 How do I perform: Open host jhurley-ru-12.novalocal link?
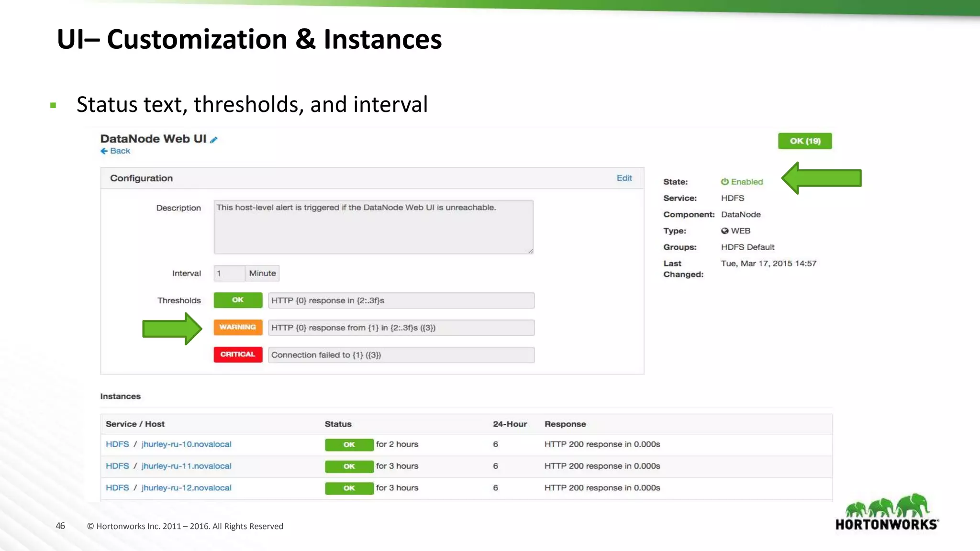click(186, 488)
